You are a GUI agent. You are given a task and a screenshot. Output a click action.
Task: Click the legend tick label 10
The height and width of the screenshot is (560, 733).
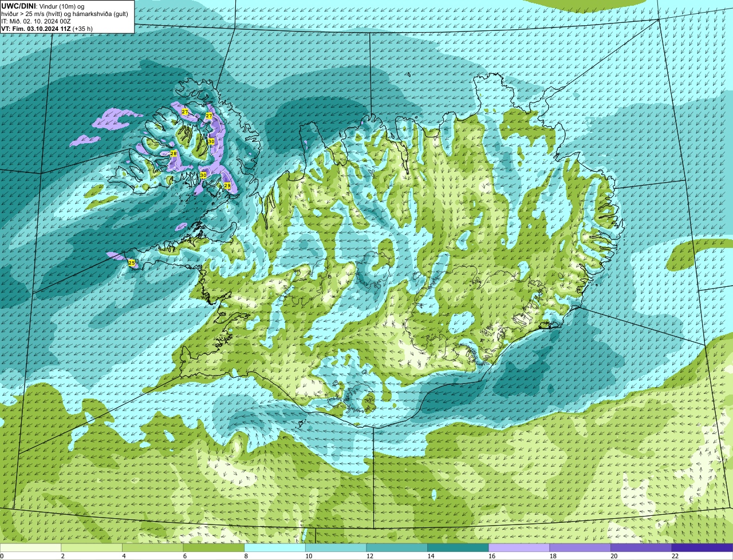click(x=309, y=556)
